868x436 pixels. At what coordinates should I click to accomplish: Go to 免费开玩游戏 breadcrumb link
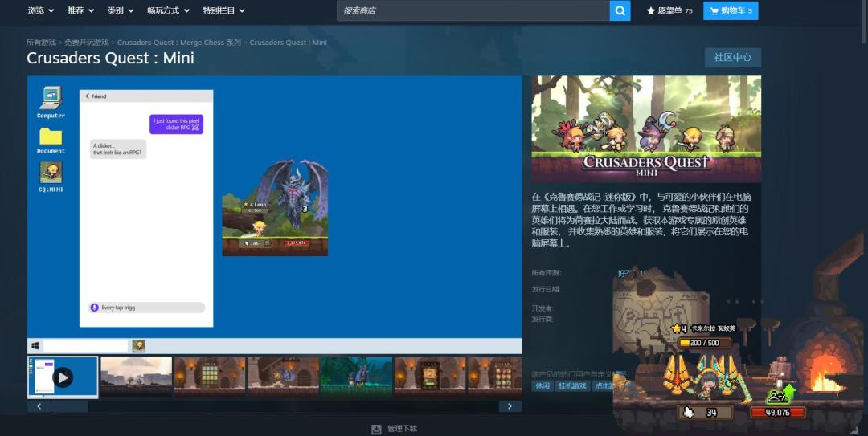click(86, 42)
